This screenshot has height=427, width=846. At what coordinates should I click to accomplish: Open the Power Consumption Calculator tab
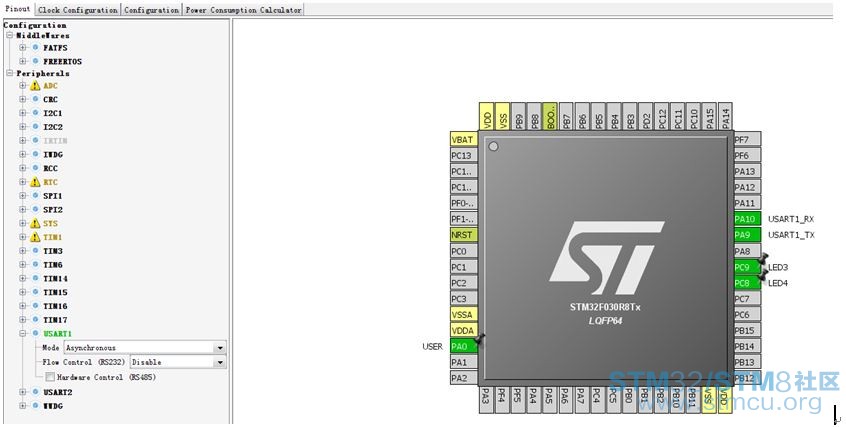(243, 10)
